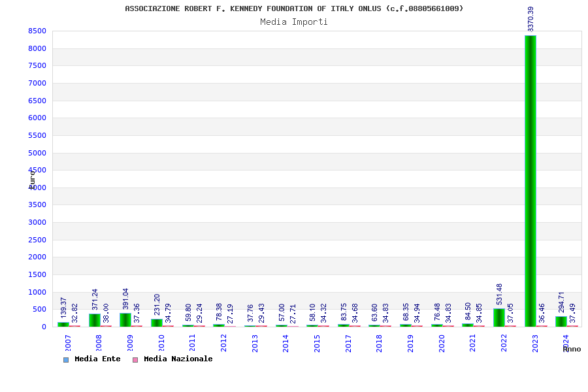Click the 3000 y-axis tick label
The width and height of the screenshot is (588, 392).
[37, 222]
